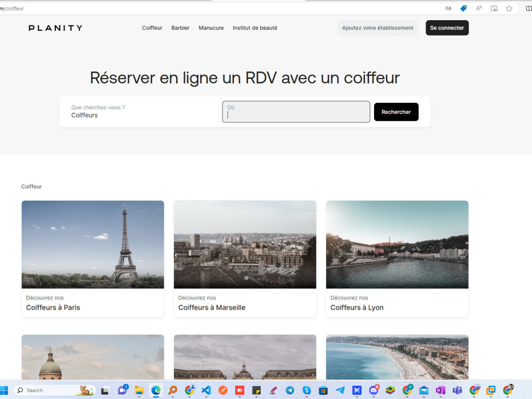Open the Windows Start menu
The height and width of the screenshot is (399, 532).
4,390
